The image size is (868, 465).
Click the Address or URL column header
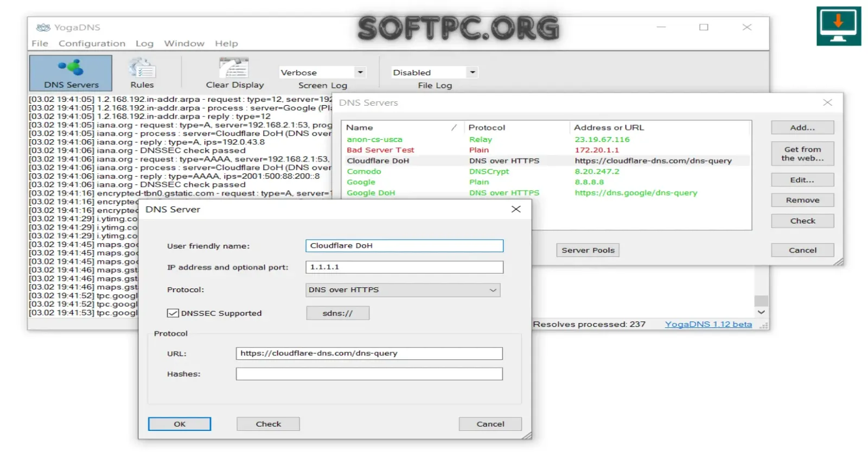pyautogui.click(x=660, y=127)
